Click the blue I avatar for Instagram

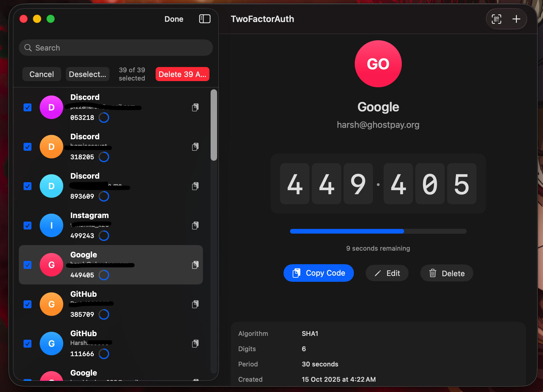click(x=51, y=225)
